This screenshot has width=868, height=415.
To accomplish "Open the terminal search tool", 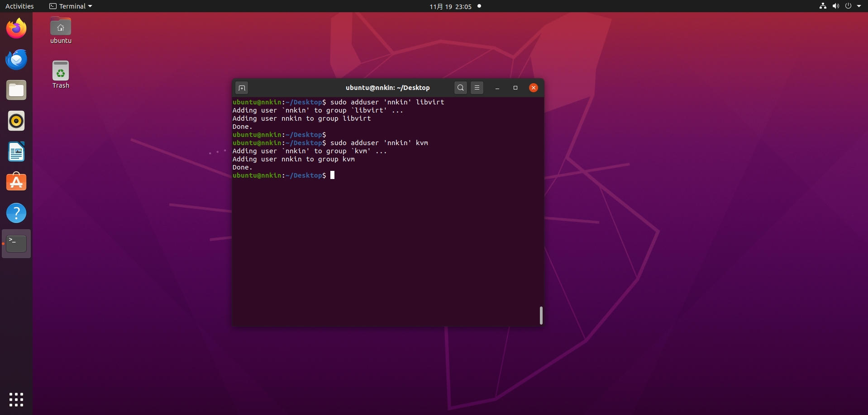I will (x=460, y=88).
